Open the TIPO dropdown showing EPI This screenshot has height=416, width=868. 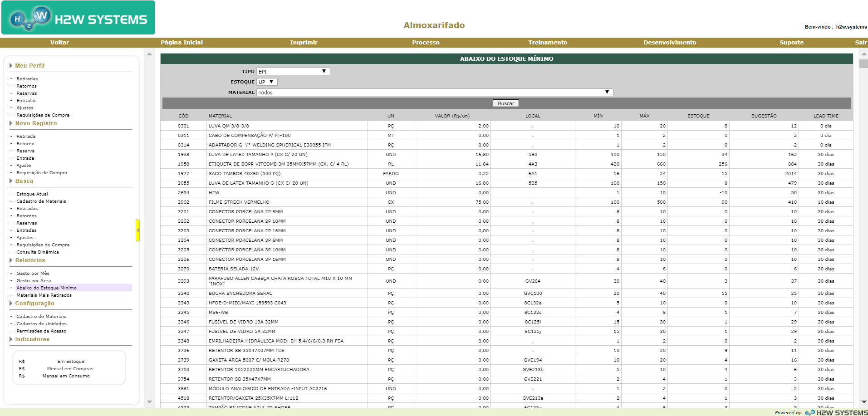pyautogui.click(x=293, y=72)
